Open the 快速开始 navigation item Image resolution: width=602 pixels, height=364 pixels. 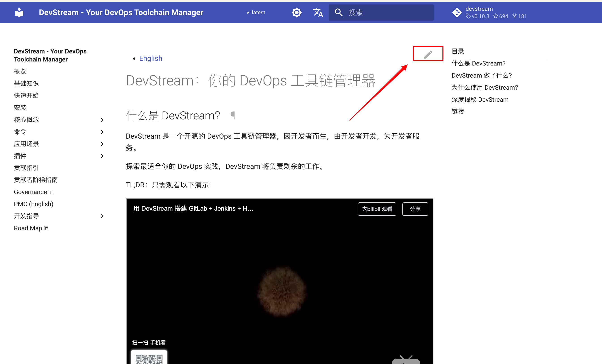click(x=26, y=95)
